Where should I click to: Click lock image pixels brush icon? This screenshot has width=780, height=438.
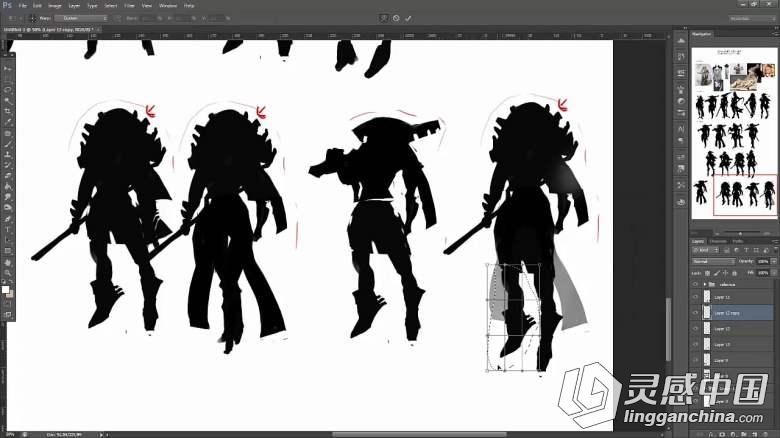pos(716,273)
